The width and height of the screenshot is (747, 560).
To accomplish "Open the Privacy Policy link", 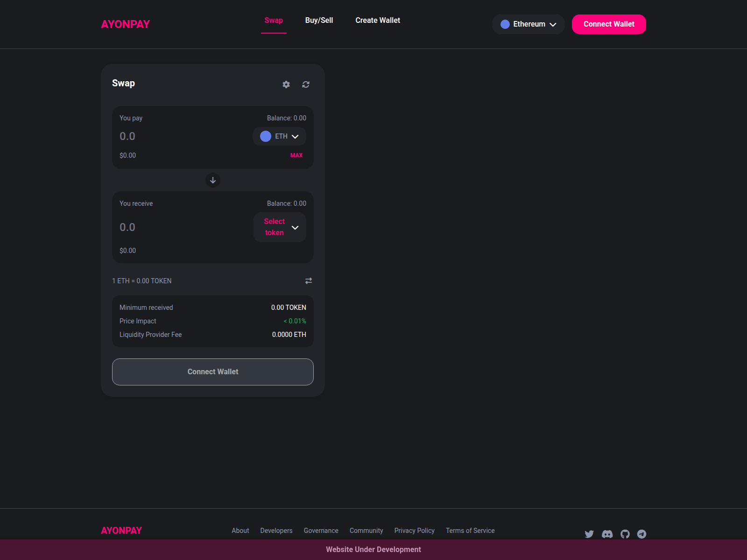I will pos(414,531).
